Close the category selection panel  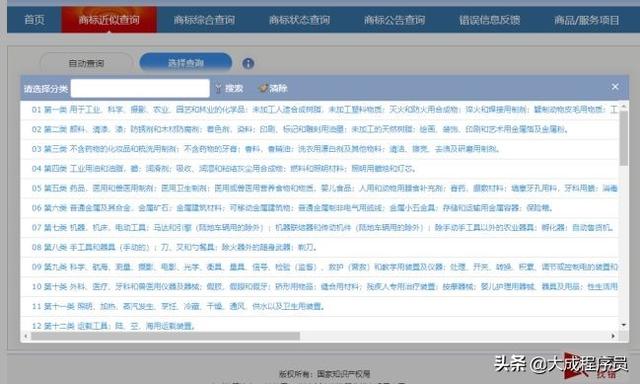[x=615, y=87]
